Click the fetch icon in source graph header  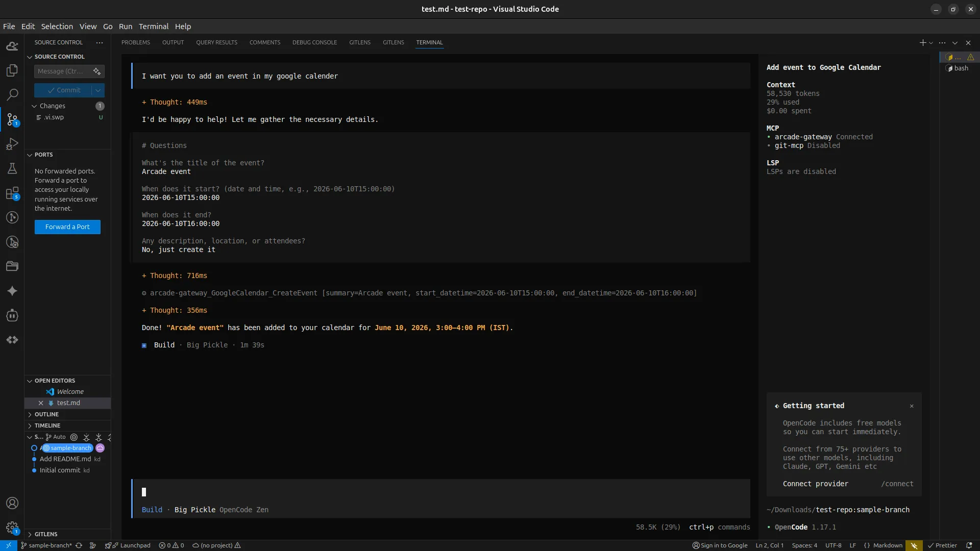point(86,437)
